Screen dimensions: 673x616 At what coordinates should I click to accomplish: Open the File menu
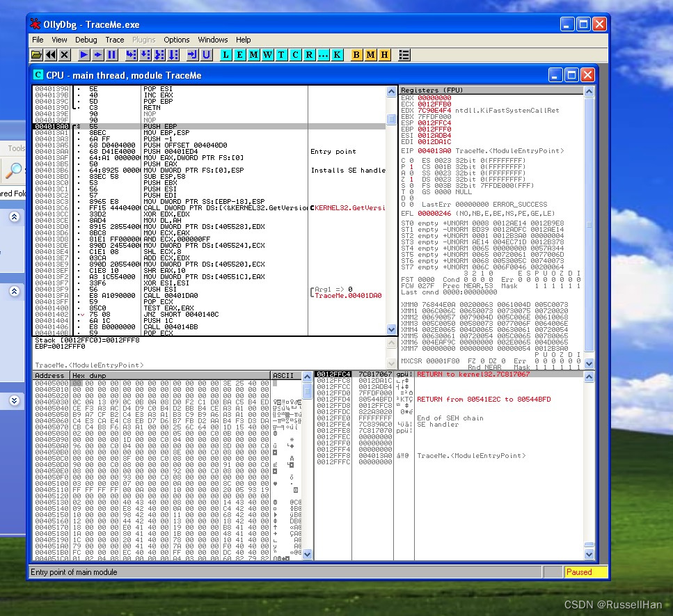point(38,40)
